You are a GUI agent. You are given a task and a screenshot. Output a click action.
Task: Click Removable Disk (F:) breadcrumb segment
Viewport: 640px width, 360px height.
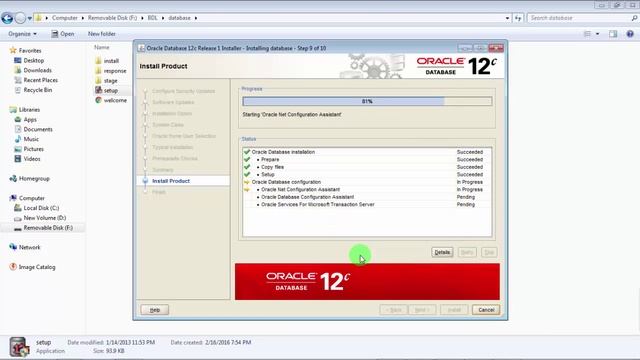point(112,18)
